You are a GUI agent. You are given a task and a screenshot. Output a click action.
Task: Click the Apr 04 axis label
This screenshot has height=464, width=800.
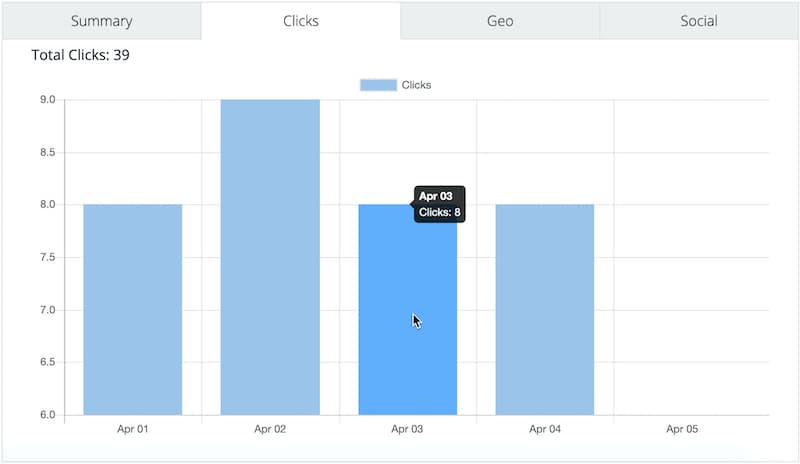[545, 429]
